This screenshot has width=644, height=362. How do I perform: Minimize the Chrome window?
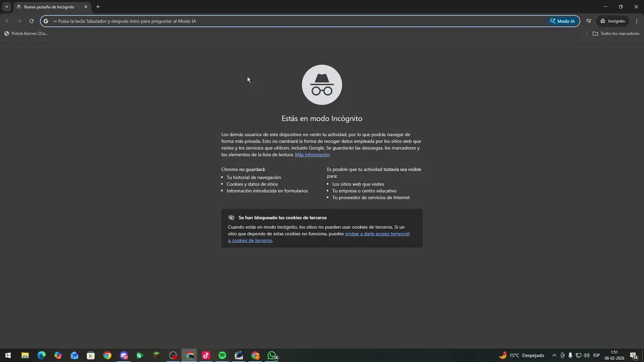click(x=605, y=7)
